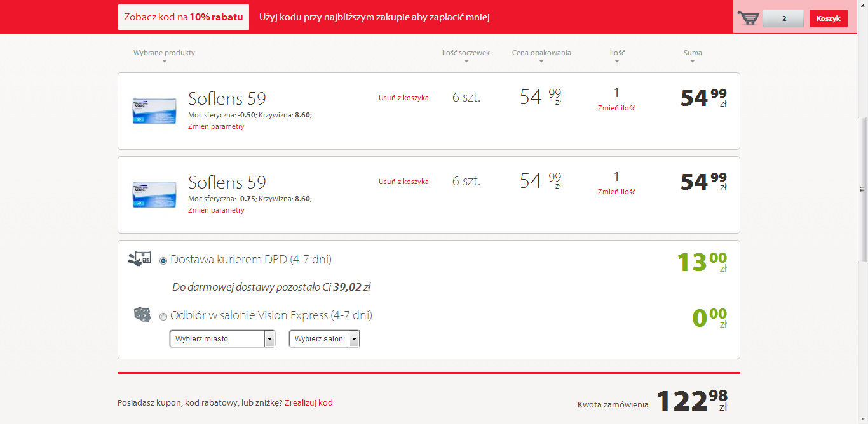Click the free delivery remaining 39,02 zł text
868x424 pixels.
[x=271, y=287]
